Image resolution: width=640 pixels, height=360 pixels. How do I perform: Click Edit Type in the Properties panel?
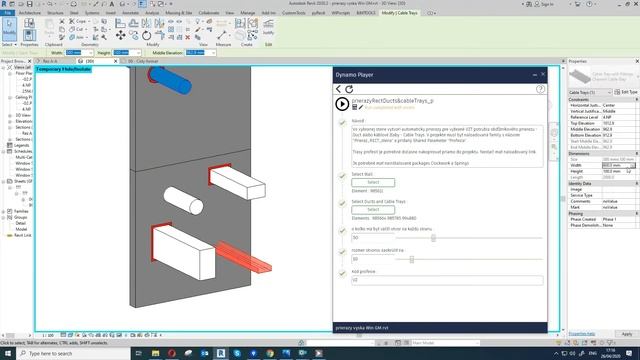click(626, 92)
